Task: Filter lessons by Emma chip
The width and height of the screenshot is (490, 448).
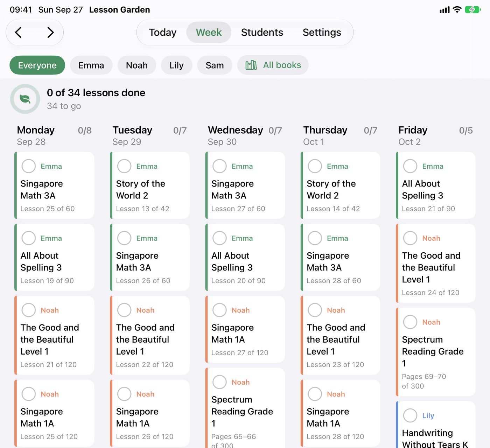Action: tap(91, 65)
